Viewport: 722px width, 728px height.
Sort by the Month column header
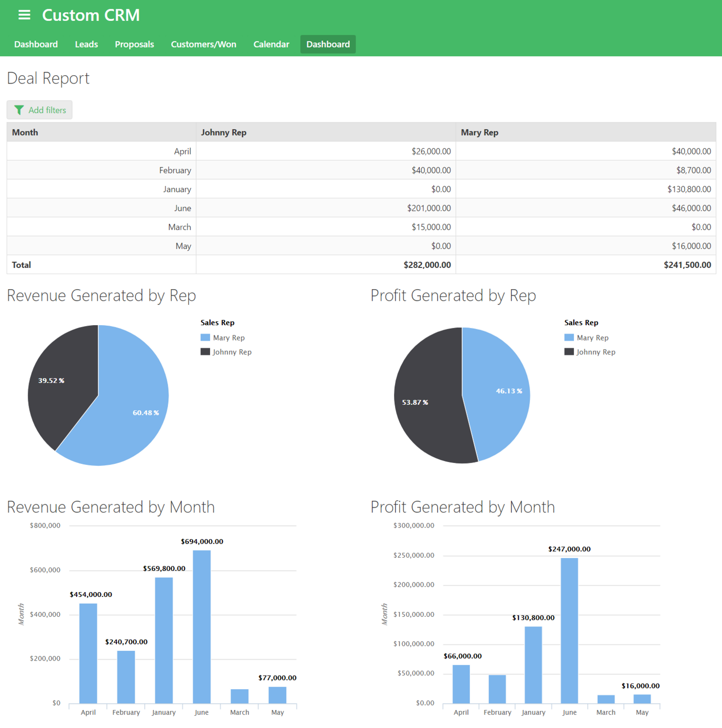tap(25, 132)
